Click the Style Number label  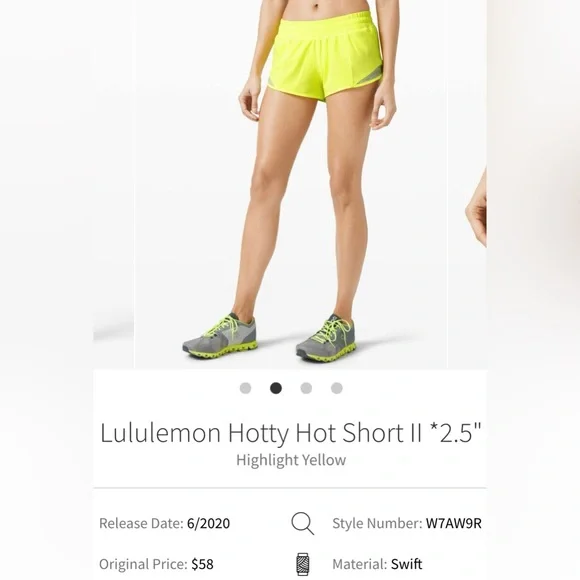coord(377,523)
